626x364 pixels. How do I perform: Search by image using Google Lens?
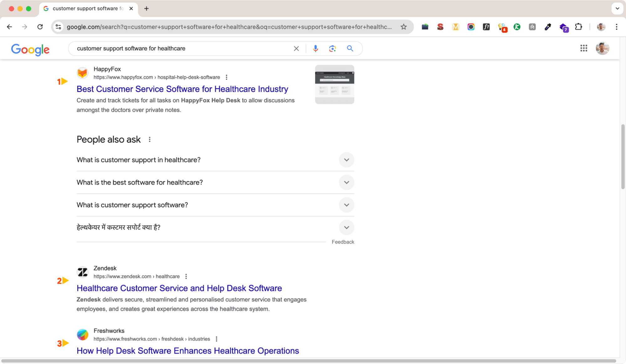pos(332,49)
